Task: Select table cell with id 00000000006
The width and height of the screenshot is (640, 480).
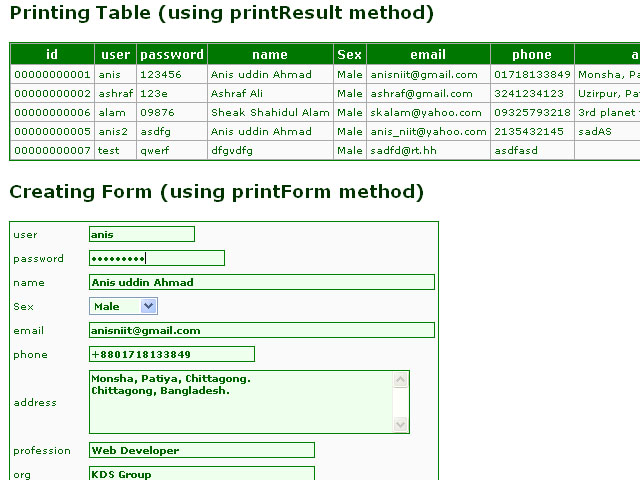Action: click(x=52, y=113)
